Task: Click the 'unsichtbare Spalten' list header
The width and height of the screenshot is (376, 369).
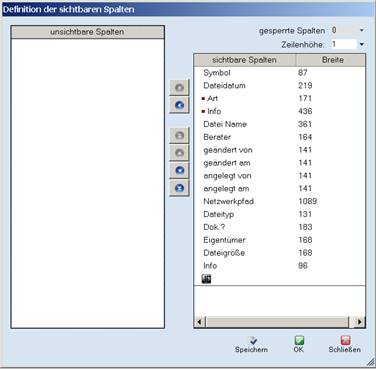Action: (x=87, y=32)
